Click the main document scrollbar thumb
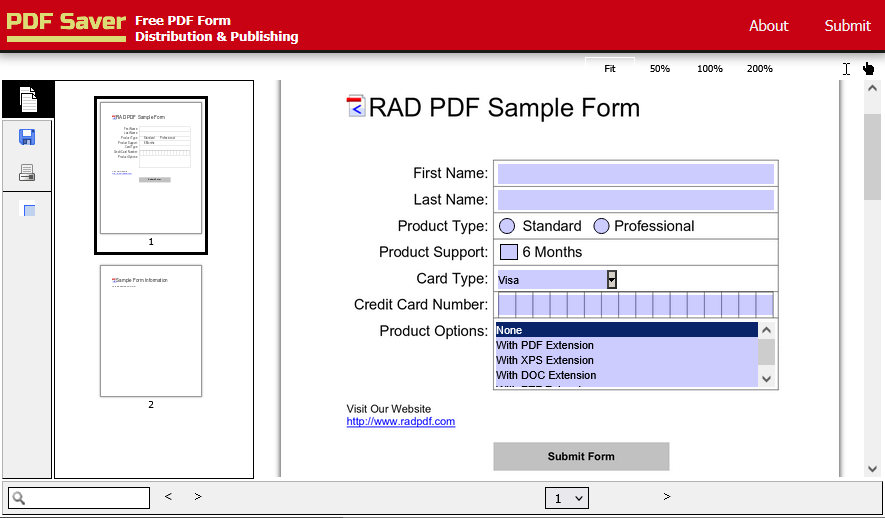 point(872,156)
